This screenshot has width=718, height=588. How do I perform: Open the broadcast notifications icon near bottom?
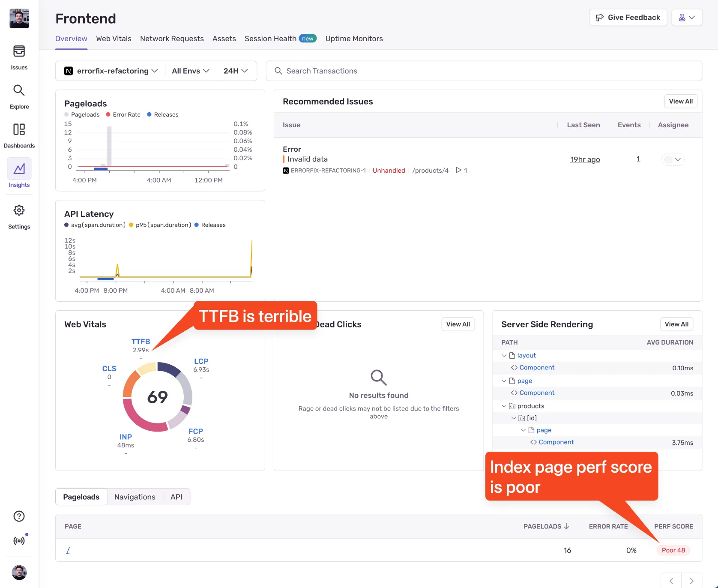[19, 540]
